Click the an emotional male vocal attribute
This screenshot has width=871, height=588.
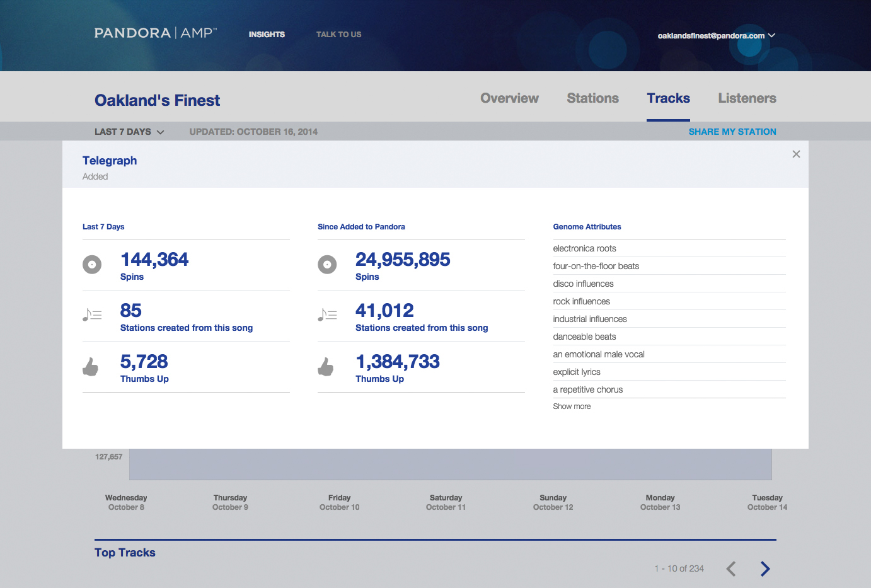point(599,354)
